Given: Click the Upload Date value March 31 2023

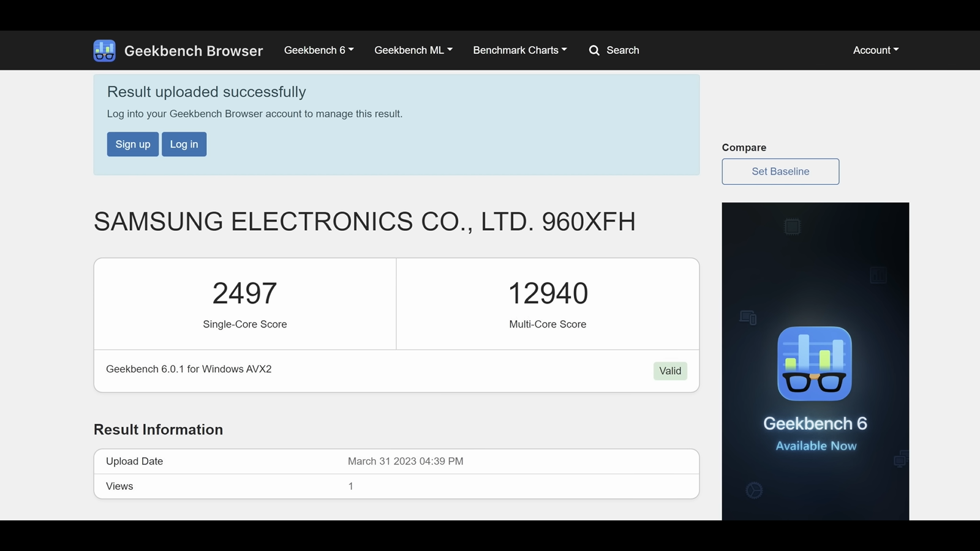Looking at the screenshot, I should [405, 461].
